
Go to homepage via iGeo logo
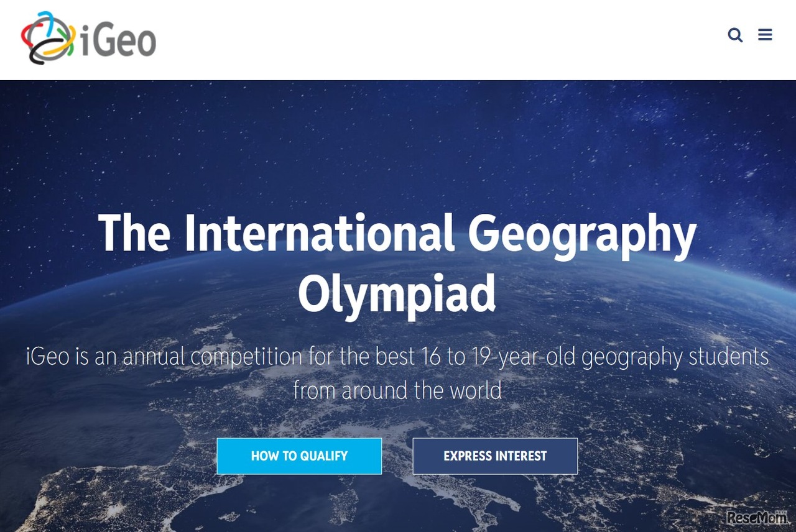tap(88, 38)
